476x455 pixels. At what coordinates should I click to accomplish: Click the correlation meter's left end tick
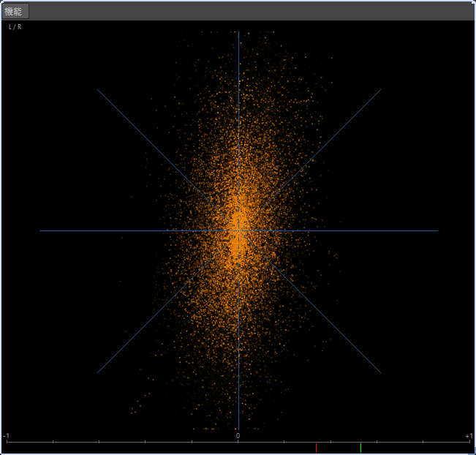[7, 443]
